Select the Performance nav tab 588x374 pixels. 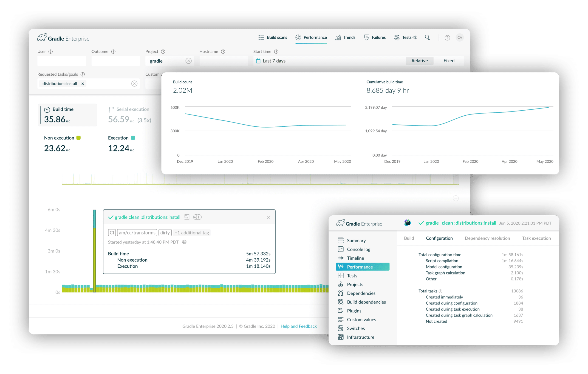tap(311, 37)
